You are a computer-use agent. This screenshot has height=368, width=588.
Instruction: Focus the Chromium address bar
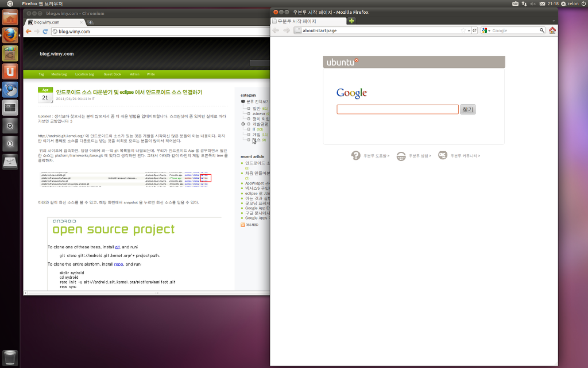point(161,32)
